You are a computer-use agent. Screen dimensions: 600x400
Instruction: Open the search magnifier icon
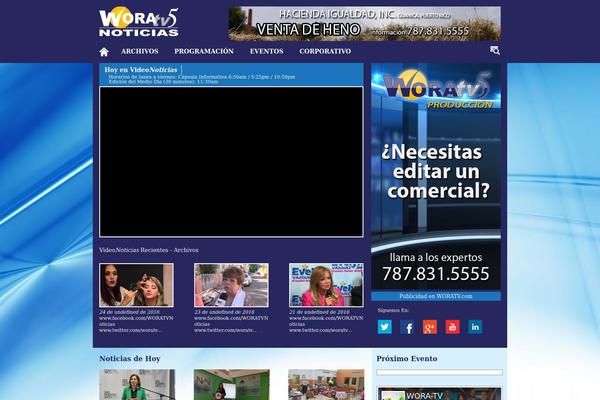coord(495,51)
